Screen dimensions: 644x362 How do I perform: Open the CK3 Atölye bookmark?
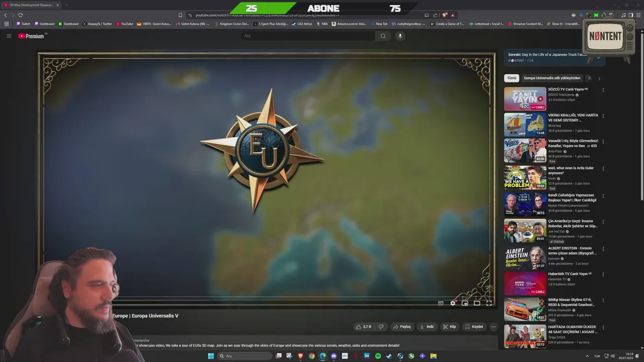tap(302, 24)
